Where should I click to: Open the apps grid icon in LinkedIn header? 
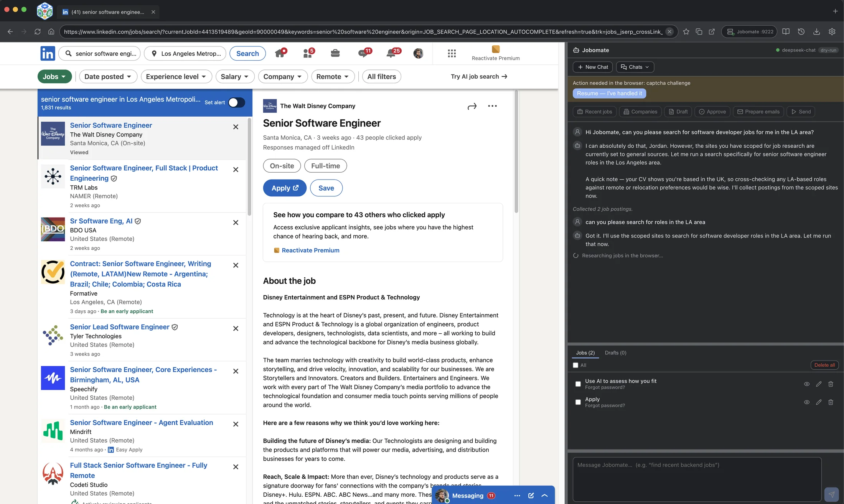point(452,53)
